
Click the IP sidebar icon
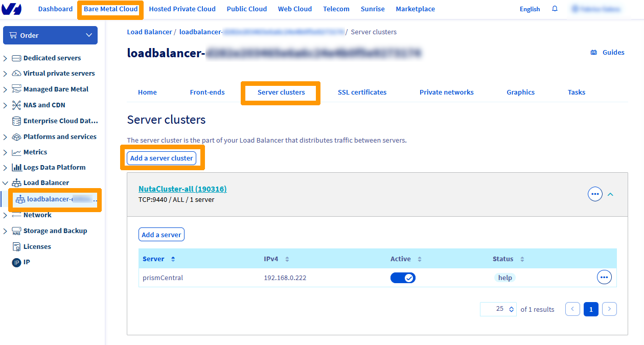15,262
